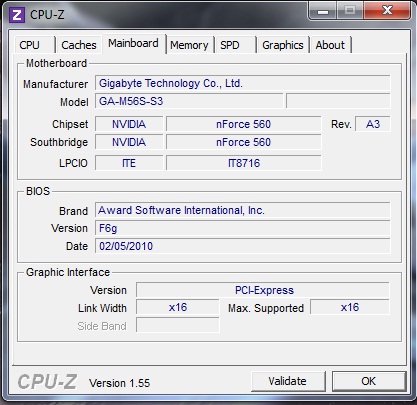Image resolution: width=417 pixels, height=405 pixels.
Task: Minimize the CPU-Z window
Action: point(323,11)
